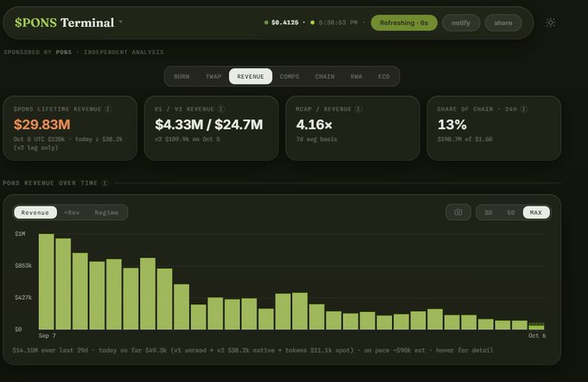
Task: Open Share of Chain 24H info icon
Action: (524, 109)
